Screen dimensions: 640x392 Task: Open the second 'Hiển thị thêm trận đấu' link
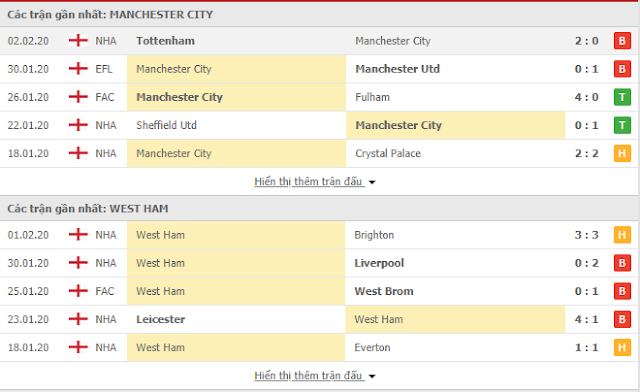pyautogui.click(x=308, y=375)
